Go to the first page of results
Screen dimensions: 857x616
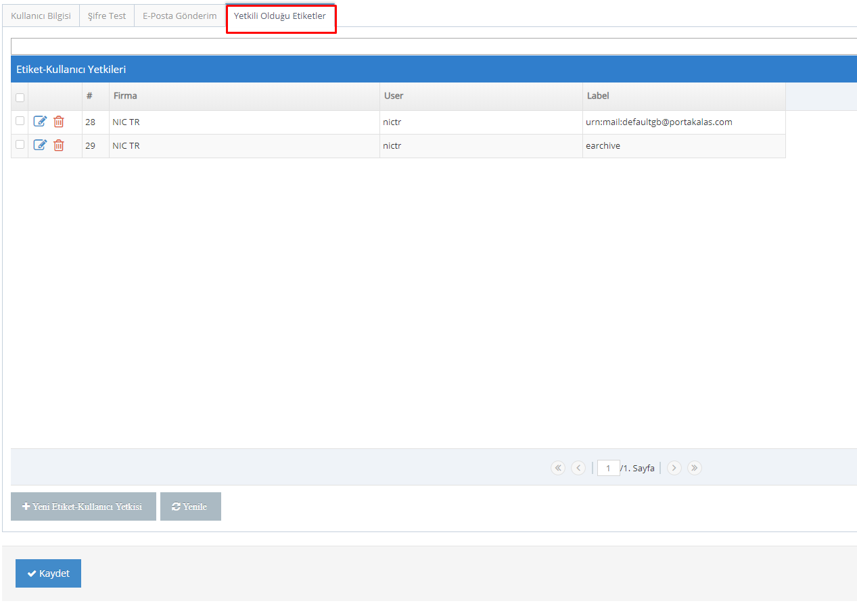[557, 468]
